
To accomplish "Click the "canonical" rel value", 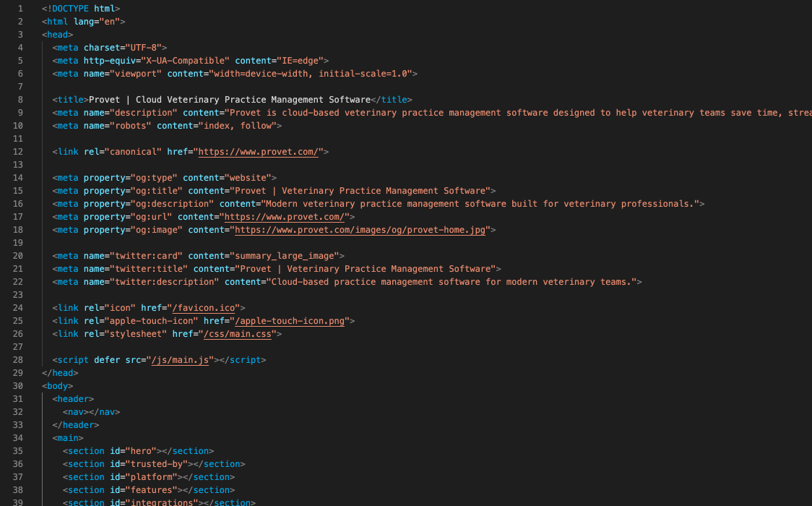I will (133, 152).
